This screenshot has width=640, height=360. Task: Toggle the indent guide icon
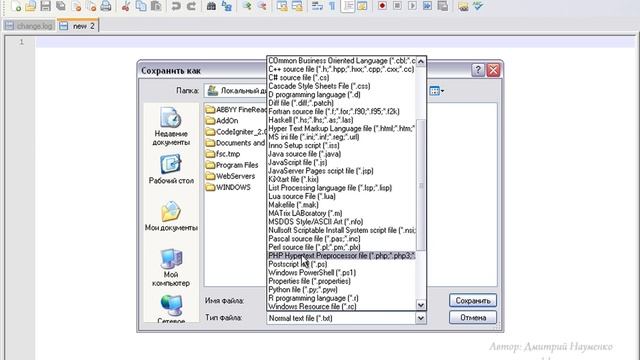coord(347,6)
